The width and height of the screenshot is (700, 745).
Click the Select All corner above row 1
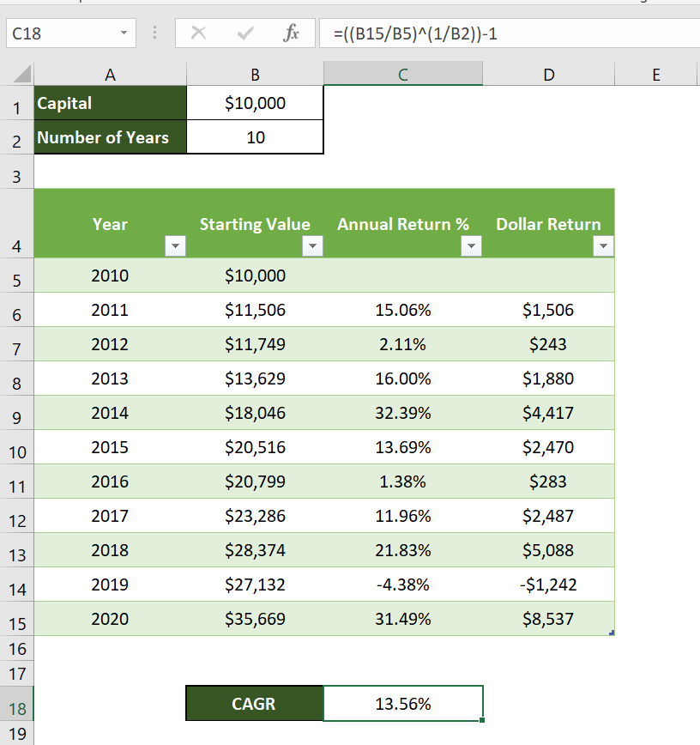17,74
